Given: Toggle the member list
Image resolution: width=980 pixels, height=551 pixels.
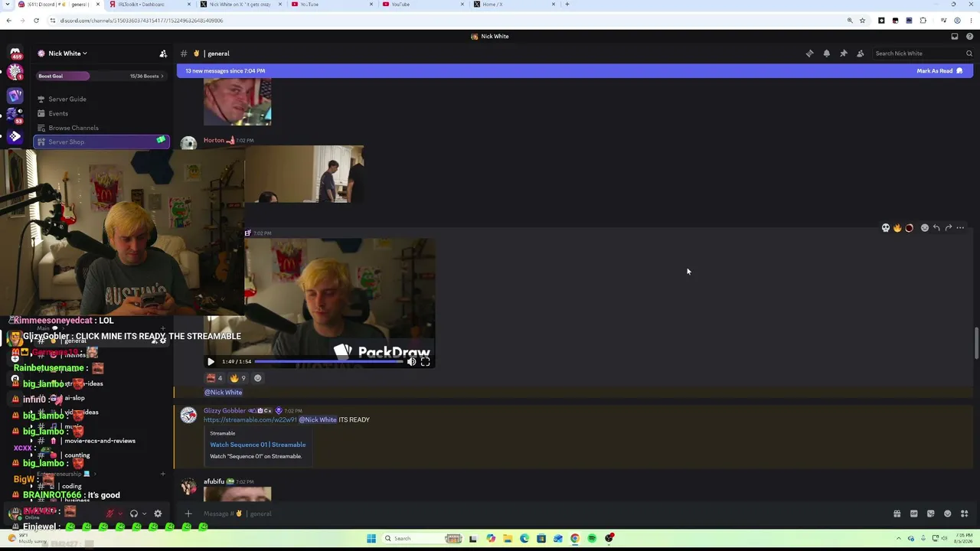Looking at the screenshot, I should (x=860, y=54).
